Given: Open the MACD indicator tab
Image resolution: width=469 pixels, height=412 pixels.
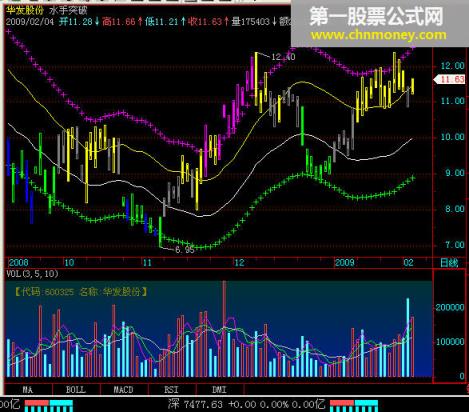Looking at the screenshot, I should 124,390.
